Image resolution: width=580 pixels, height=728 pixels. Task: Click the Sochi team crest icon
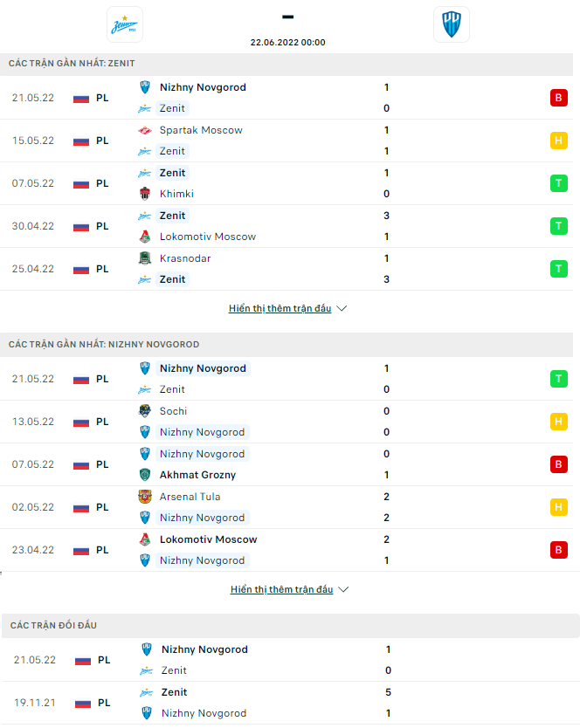tap(145, 411)
